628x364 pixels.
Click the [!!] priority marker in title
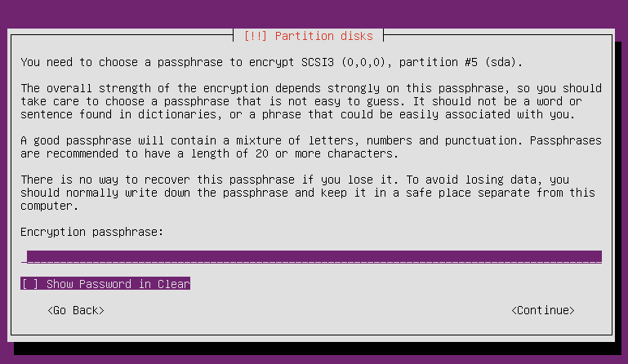click(255, 36)
